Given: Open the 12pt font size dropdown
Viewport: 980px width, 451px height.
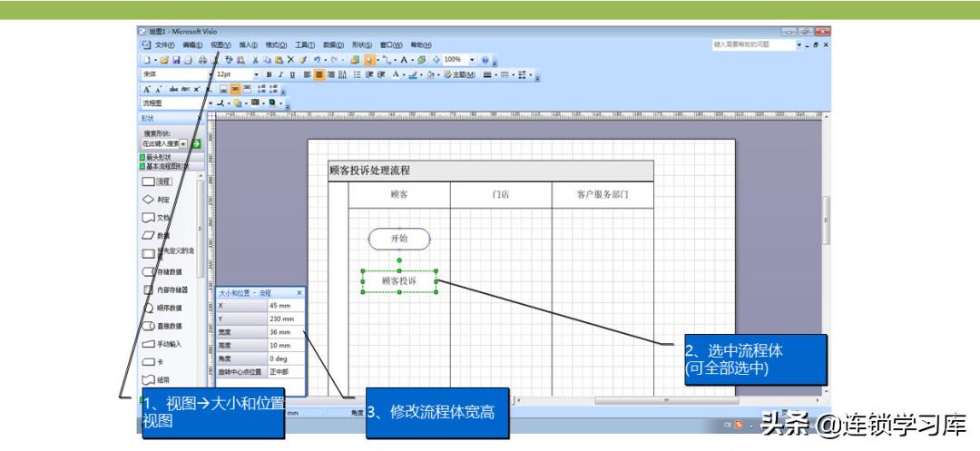Looking at the screenshot, I should pyautogui.click(x=256, y=74).
